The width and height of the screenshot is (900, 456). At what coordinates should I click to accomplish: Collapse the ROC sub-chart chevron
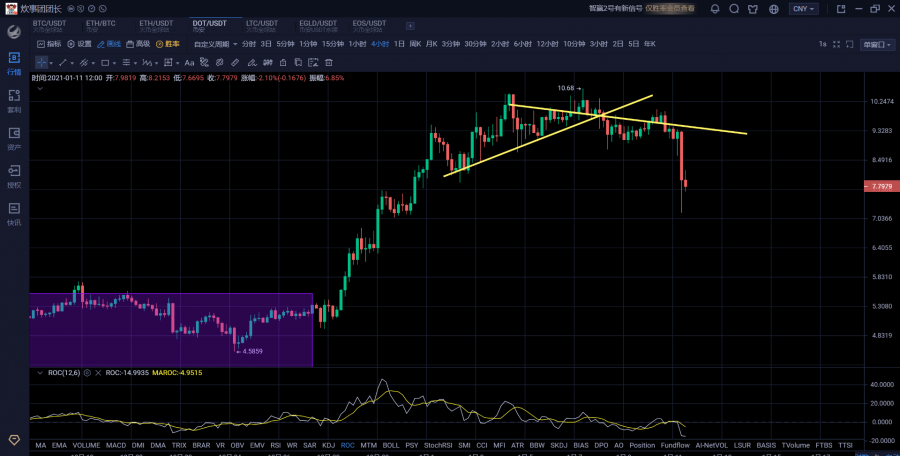[x=40, y=373]
